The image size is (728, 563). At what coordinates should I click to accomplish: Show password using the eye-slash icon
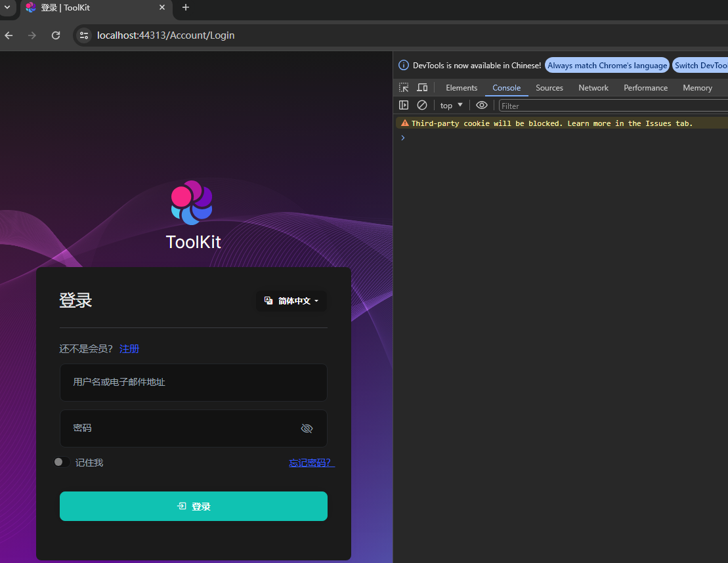[307, 428]
